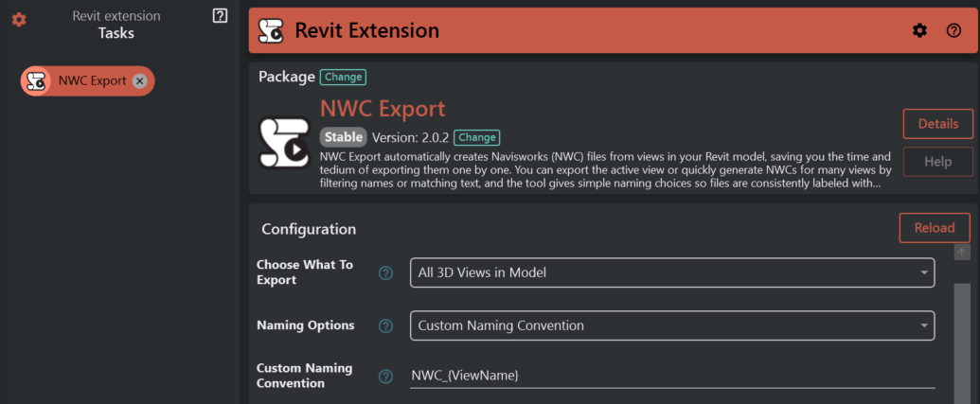Screen dimensions: 980x404
Task: Click the Help button
Action: click(x=938, y=162)
